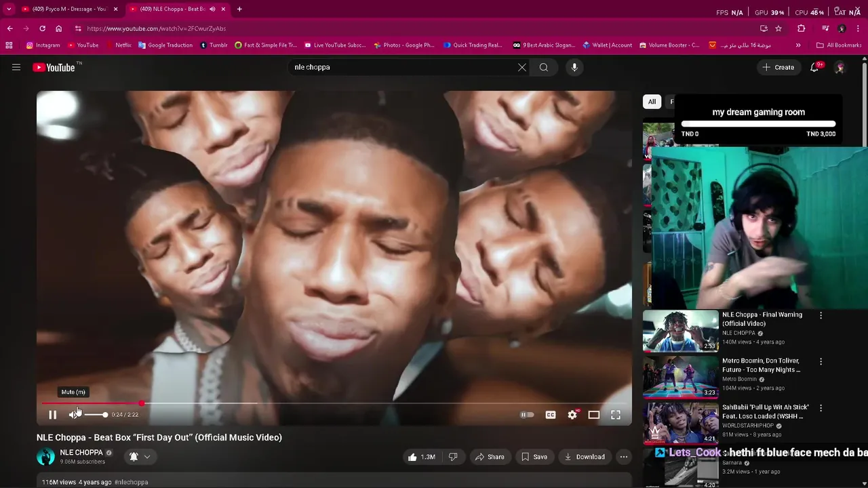This screenshot has width=868, height=488.
Task: Open notification bell dropdown for NLE CHOPPA
Action: pyautogui.click(x=139, y=457)
